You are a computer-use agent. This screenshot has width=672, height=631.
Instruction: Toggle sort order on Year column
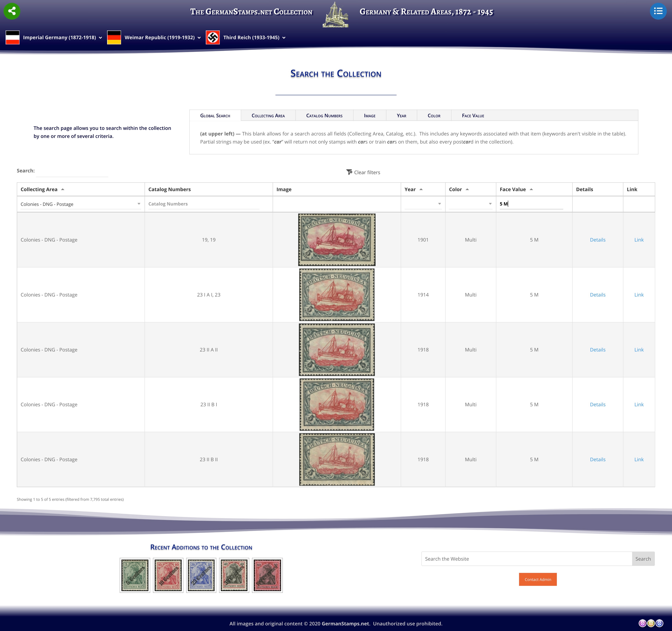coord(422,189)
